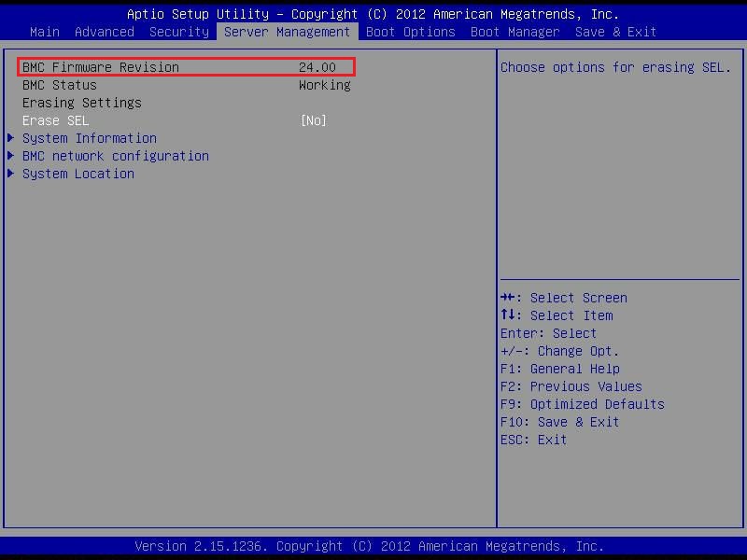Click the BMC Status Working field

tap(324, 84)
